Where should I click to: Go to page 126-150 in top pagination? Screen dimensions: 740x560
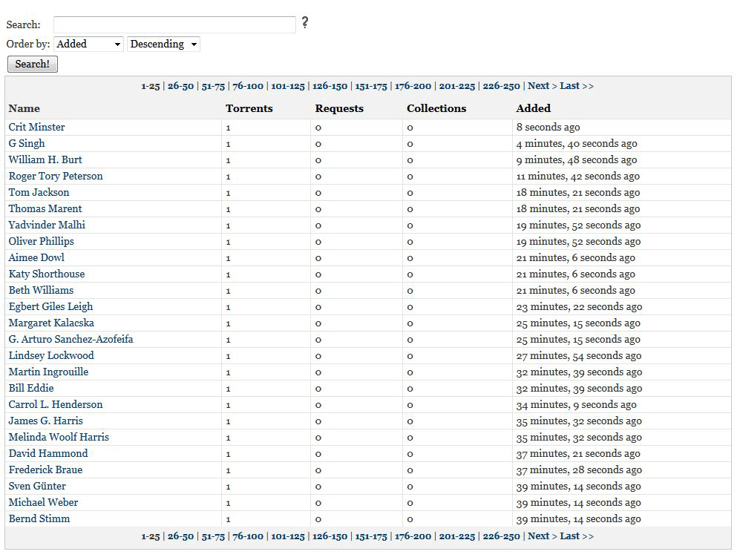tap(330, 86)
